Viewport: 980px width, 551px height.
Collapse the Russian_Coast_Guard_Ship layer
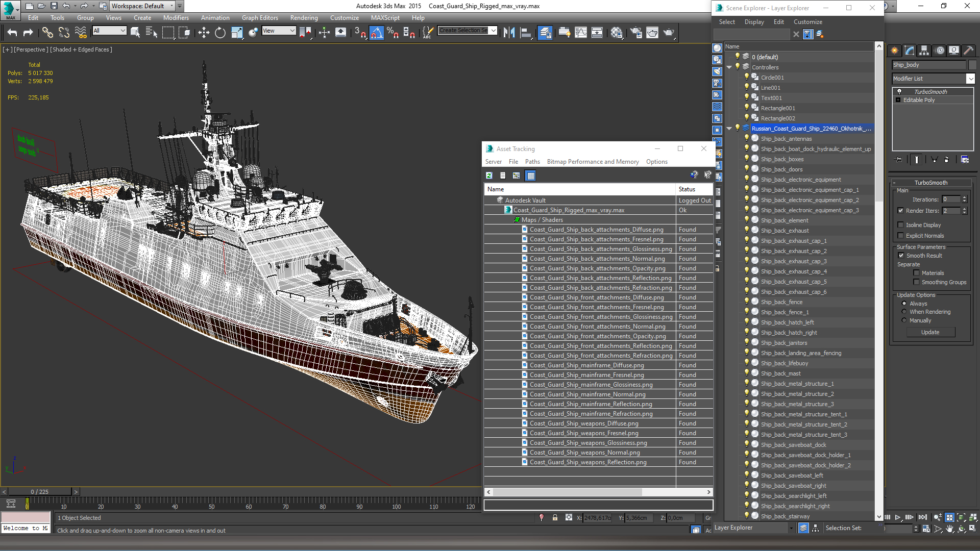coord(729,129)
